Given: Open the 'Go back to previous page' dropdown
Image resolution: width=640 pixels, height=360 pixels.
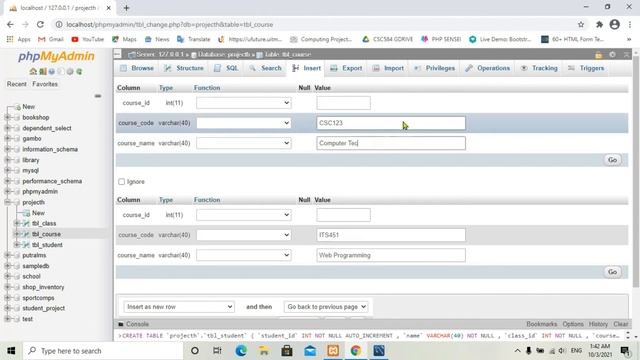Looking at the screenshot, I should [x=326, y=307].
